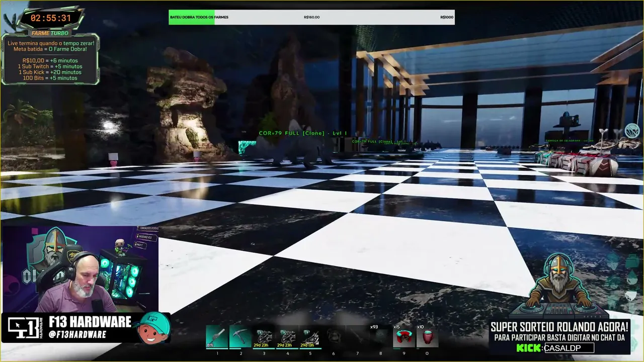
Task: Click the viking DJ mascot
Action: click(x=559, y=287)
